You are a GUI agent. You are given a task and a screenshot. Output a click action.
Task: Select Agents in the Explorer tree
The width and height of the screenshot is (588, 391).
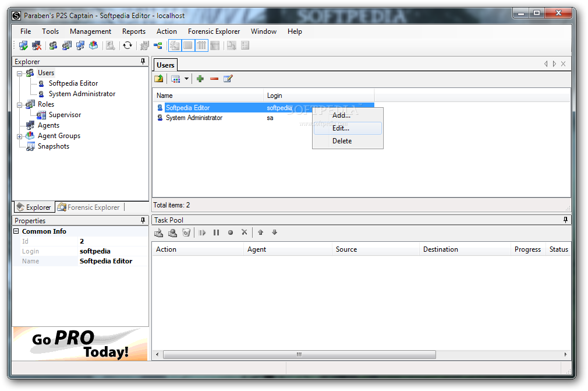tap(48, 125)
